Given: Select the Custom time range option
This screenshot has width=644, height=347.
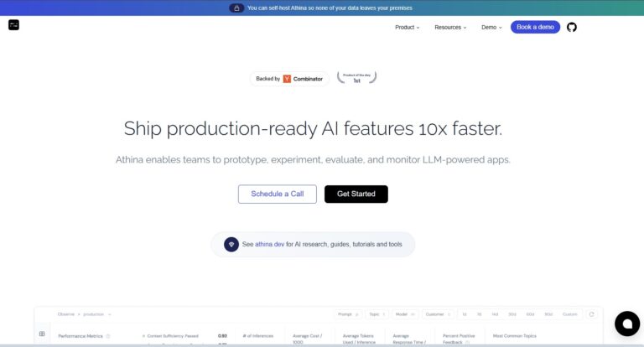Looking at the screenshot, I should (x=569, y=314).
